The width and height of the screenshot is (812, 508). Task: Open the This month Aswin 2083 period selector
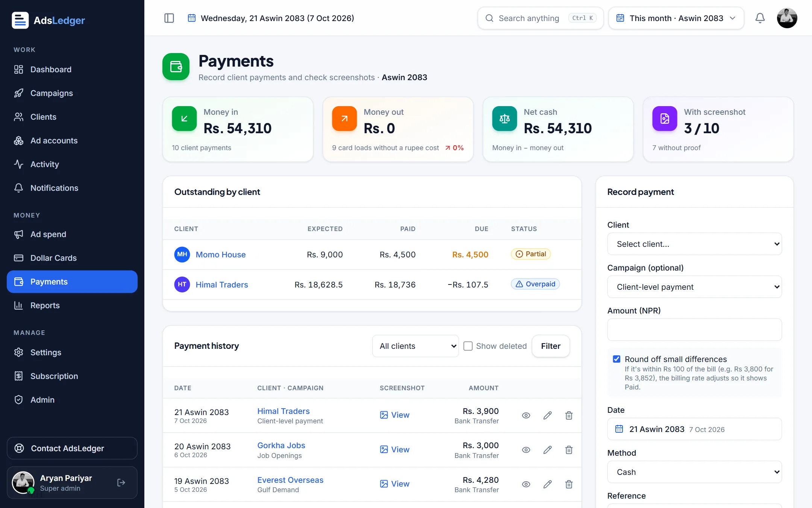(676, 18)
